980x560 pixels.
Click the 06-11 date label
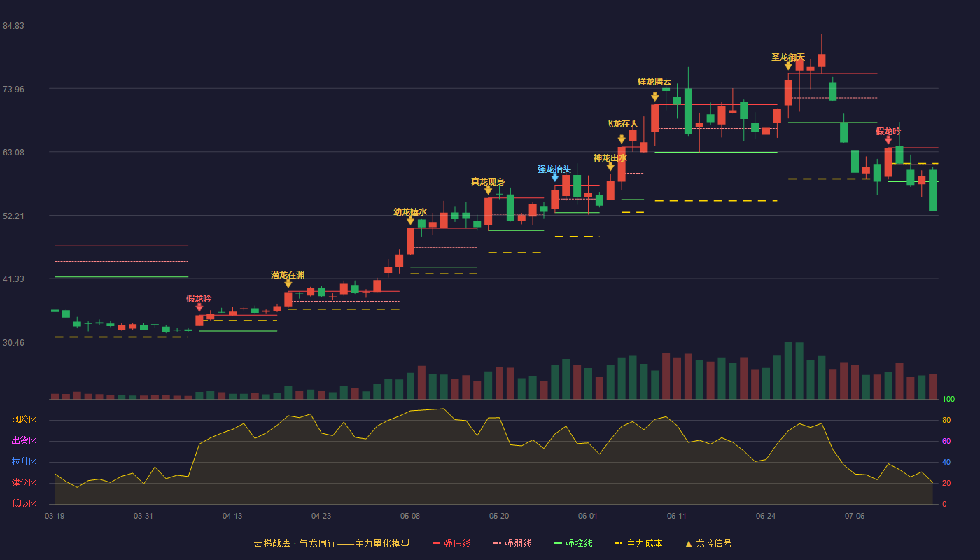(677, 516)
